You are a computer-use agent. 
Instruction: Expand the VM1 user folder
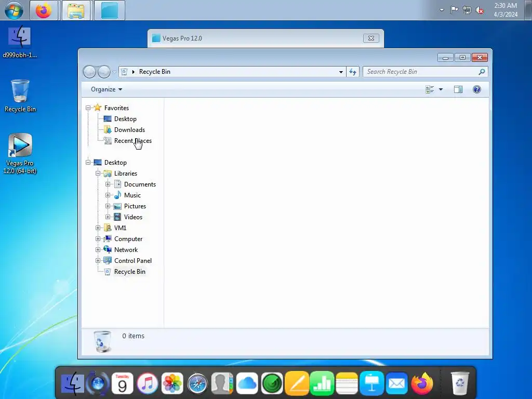(x=98, y=228)
